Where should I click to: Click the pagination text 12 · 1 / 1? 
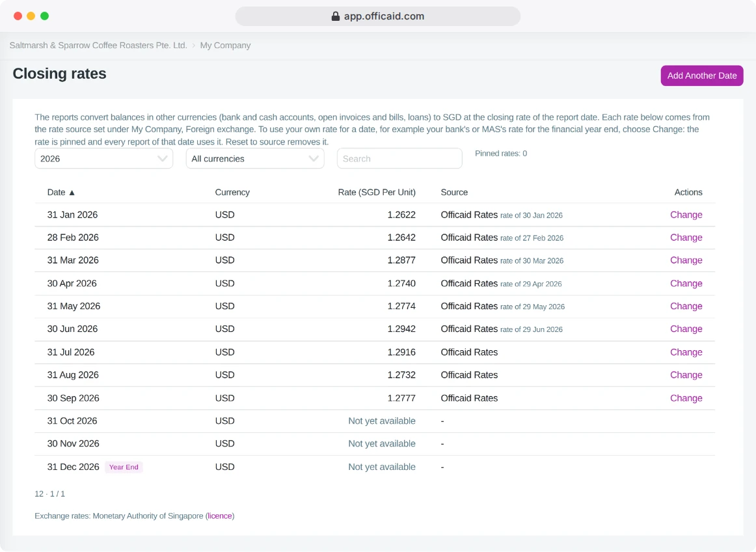pos(49,493)
